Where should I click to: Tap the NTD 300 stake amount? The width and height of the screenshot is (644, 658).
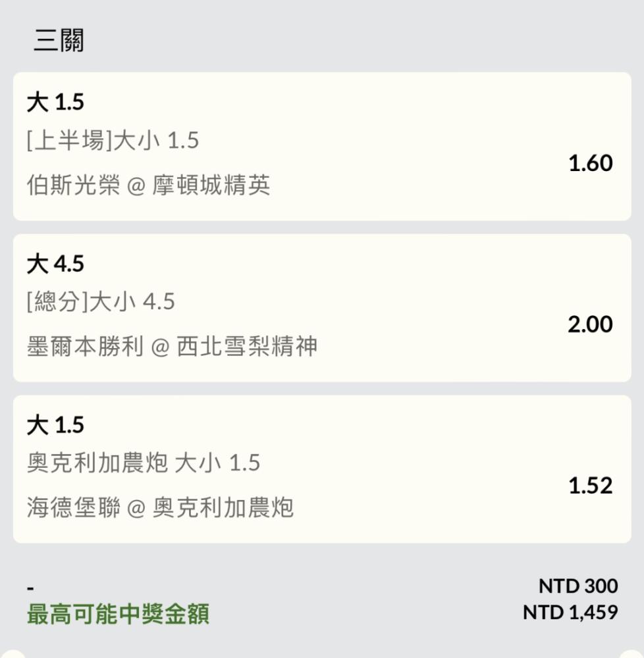578,586
